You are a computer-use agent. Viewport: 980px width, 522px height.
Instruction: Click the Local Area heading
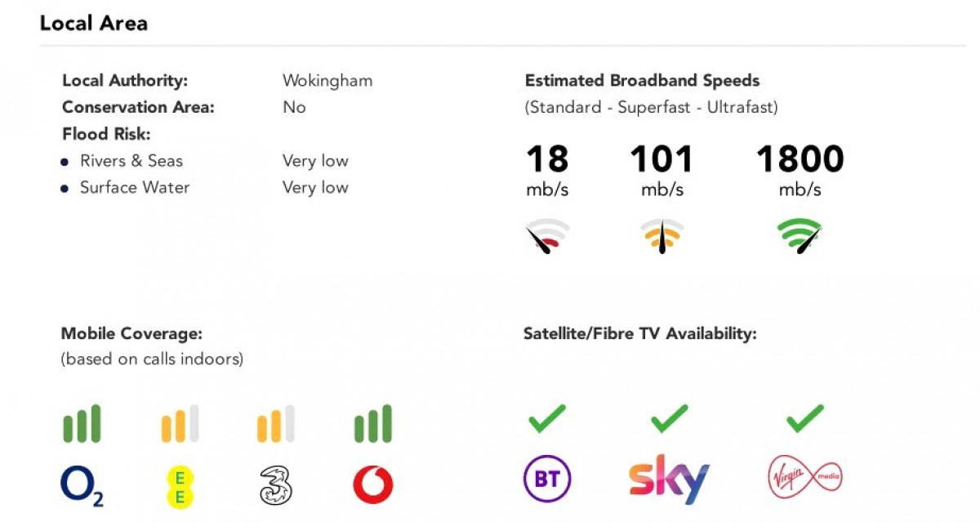tap(94, 23)
